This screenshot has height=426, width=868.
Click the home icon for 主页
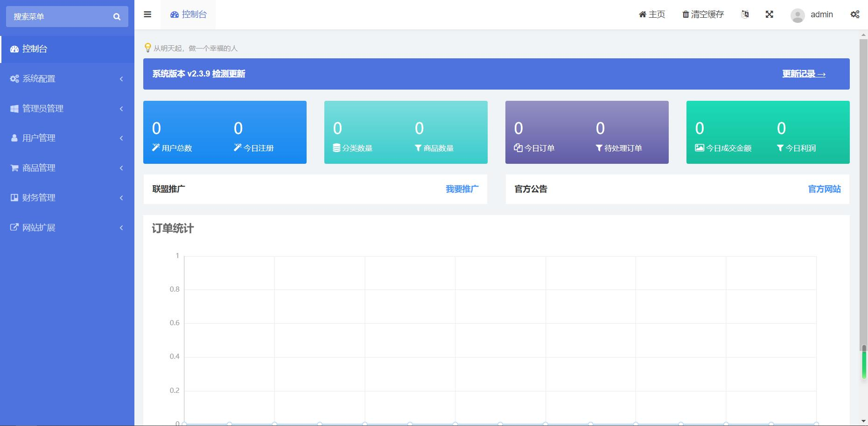642,14
